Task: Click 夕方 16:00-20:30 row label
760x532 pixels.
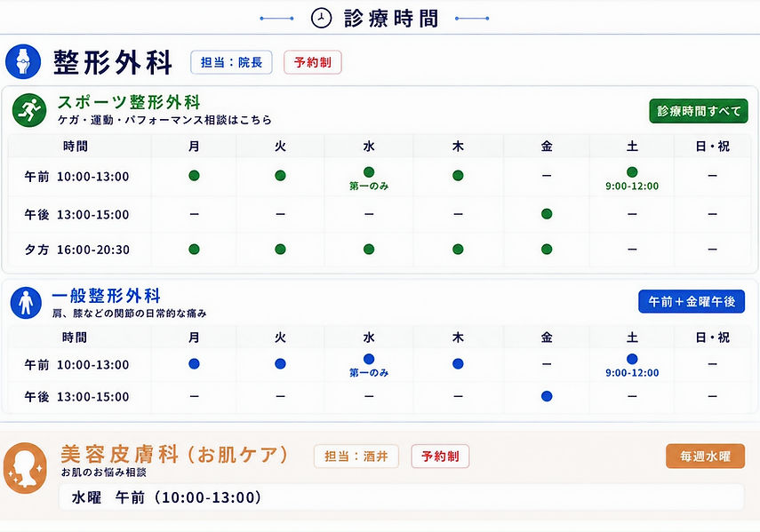Action: tap(77, 250)
